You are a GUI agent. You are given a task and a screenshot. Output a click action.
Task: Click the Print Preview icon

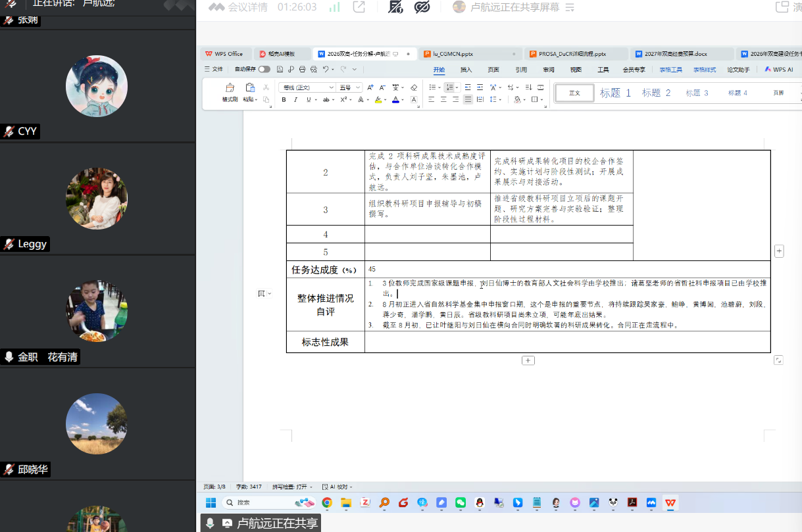point(313,69)
